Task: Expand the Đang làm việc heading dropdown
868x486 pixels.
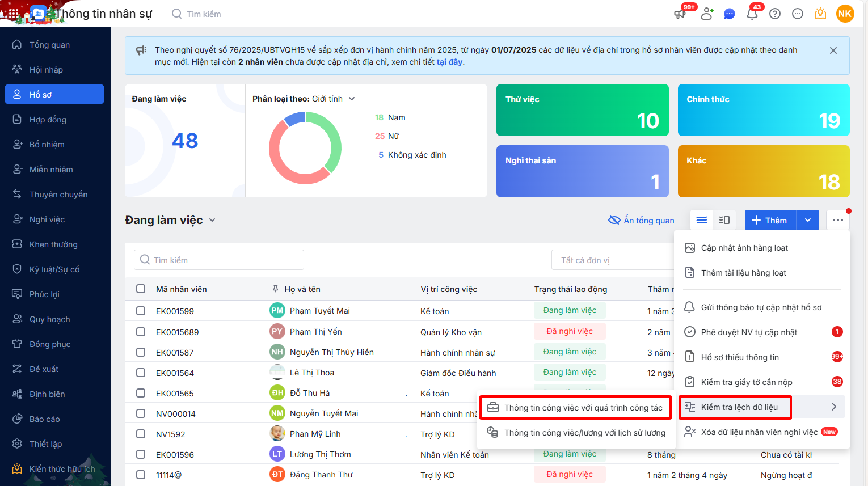Action: point(212,220)
